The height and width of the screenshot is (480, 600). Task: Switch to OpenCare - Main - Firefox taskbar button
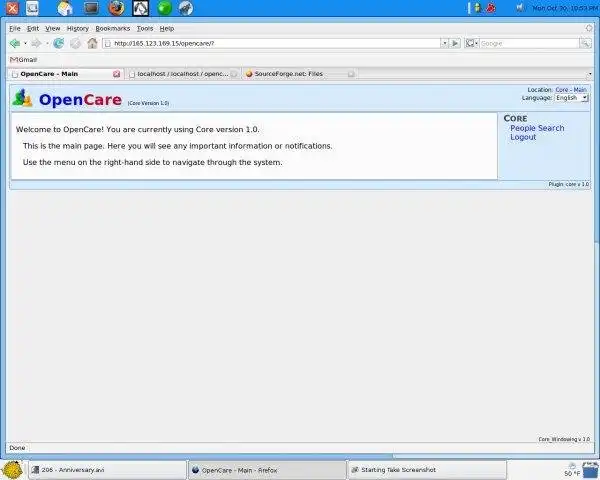click(267, 470)
